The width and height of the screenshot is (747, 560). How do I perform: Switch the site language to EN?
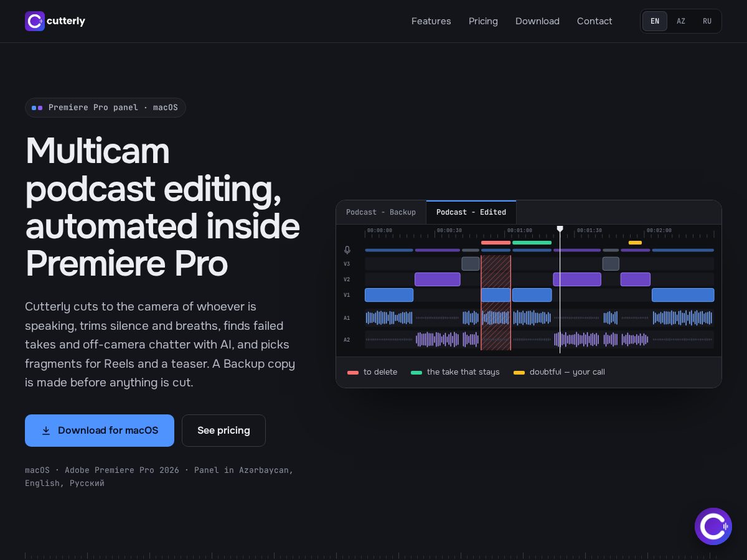point(655,21)
